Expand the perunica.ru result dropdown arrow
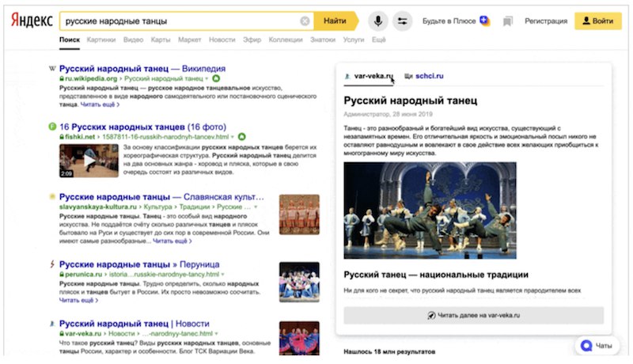The height and width of the screenshot is (364, 633). (x=223, y=275)
